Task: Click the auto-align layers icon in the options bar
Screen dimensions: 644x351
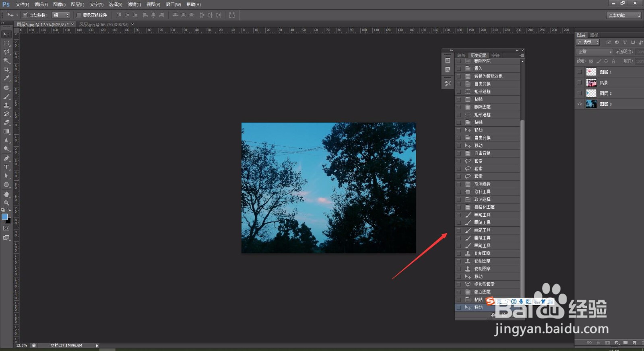Action: (232, 15)
